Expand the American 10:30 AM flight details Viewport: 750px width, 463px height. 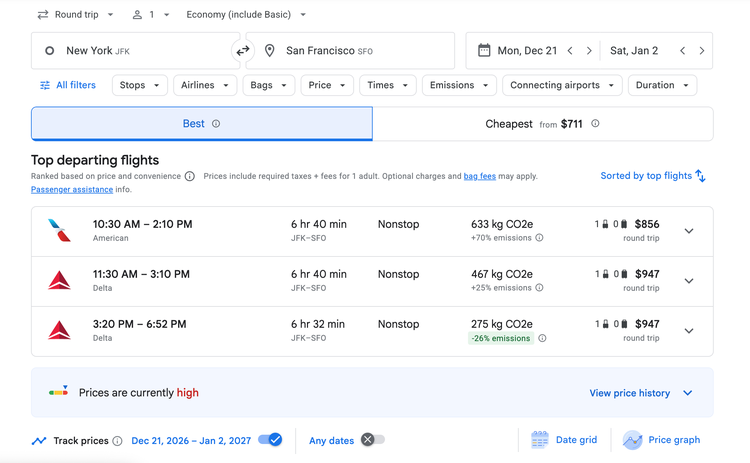click(x=689, y=231)
